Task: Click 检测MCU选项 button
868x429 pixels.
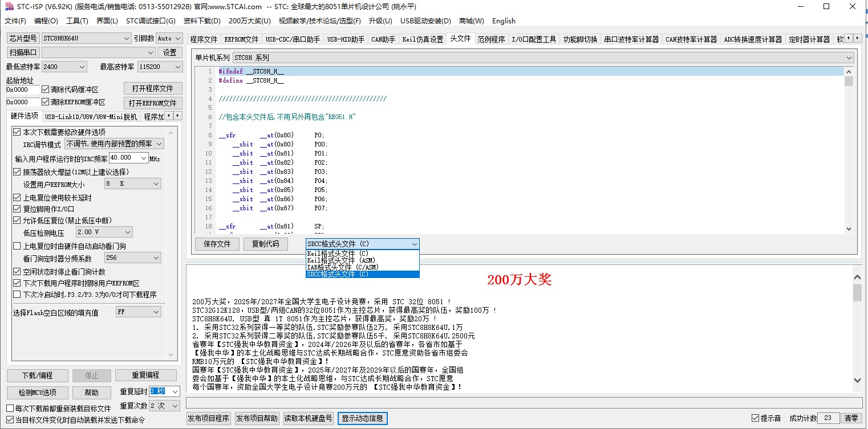Action: click(x=37, y=393)
